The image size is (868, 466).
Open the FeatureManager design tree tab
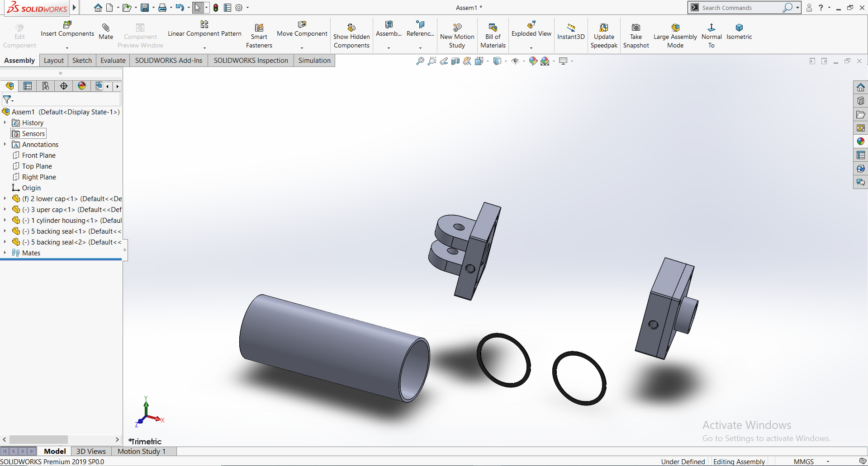click(9, 86)
